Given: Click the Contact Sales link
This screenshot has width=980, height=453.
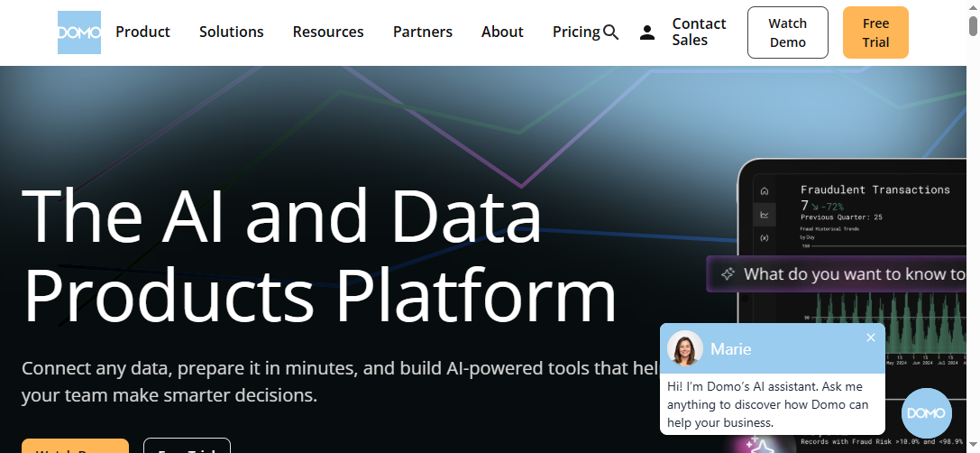Looking at the screenshot, I should (699, 32).
